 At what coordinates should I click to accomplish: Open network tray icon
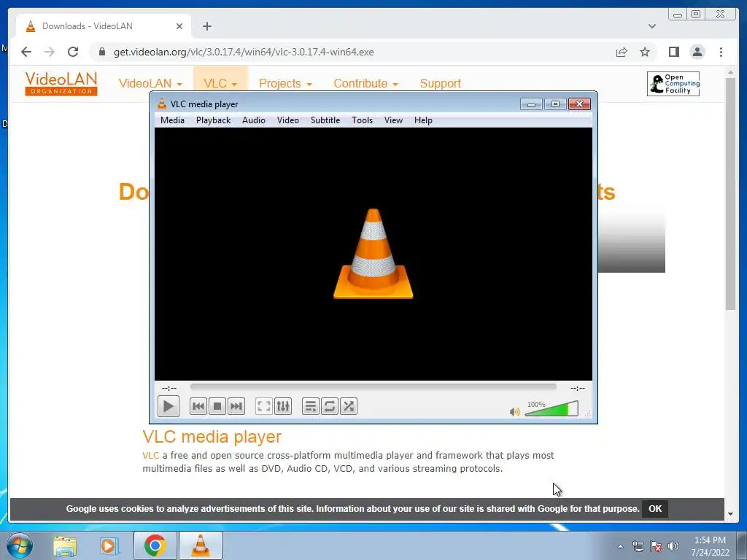[x=638, y=546]
